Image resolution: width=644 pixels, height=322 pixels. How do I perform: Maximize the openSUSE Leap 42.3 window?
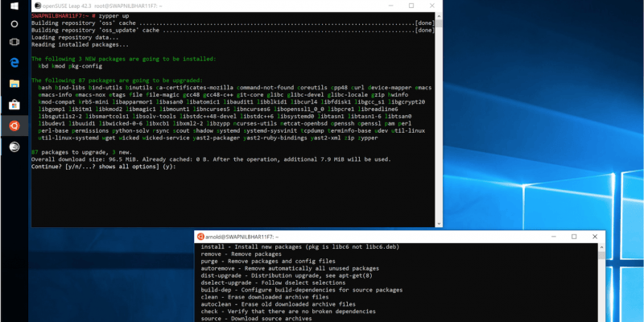point(411,6)
